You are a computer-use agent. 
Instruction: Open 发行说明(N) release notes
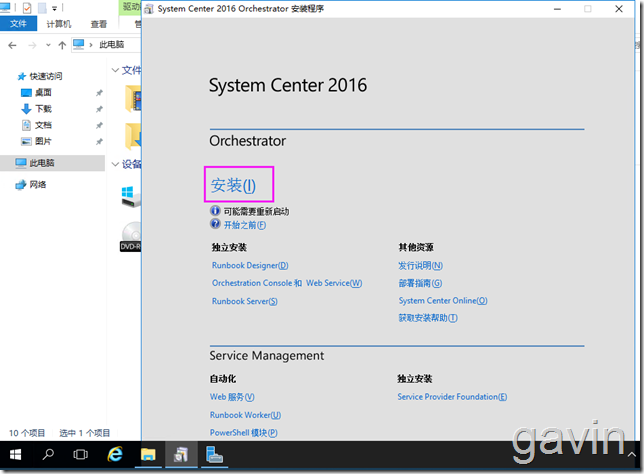click(x=421, y=266)
